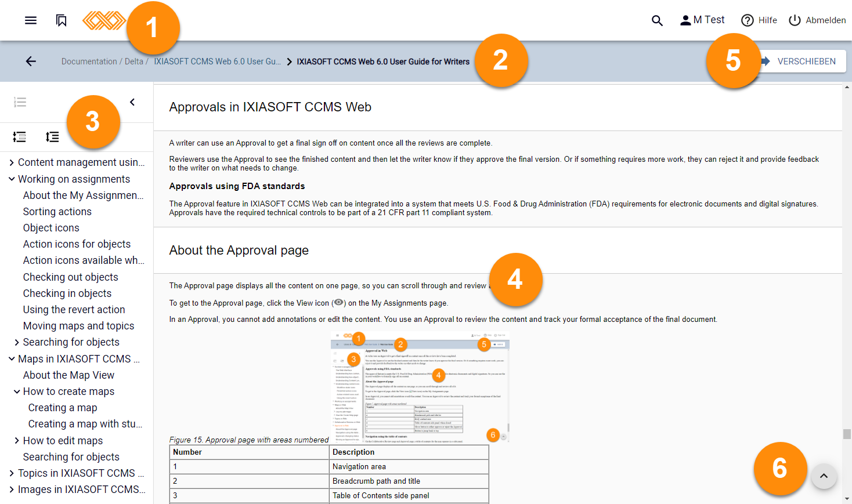Expand Searching for objects under assignments

coord(17,342)
